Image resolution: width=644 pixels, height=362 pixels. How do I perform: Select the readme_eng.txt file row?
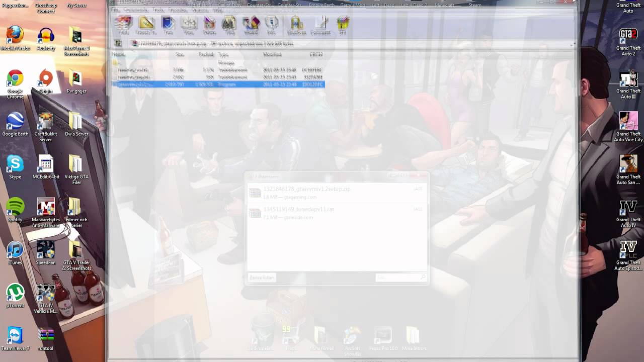point(218,77)
